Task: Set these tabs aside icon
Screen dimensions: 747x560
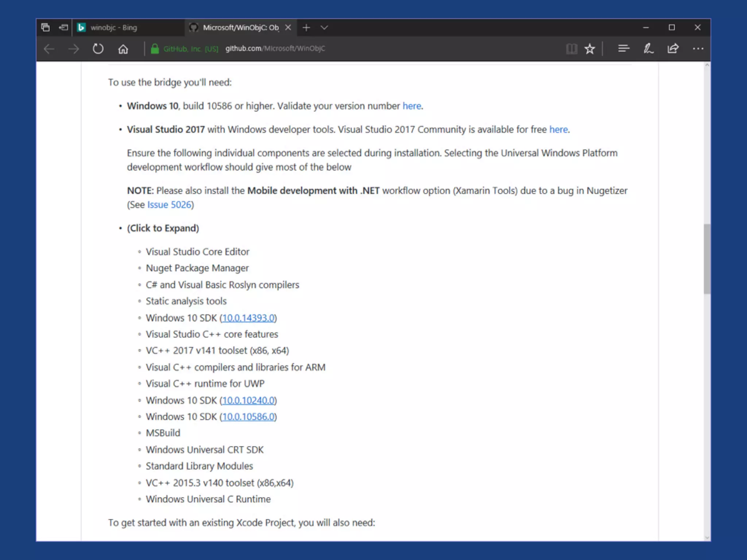Action: tap(63, 27)
